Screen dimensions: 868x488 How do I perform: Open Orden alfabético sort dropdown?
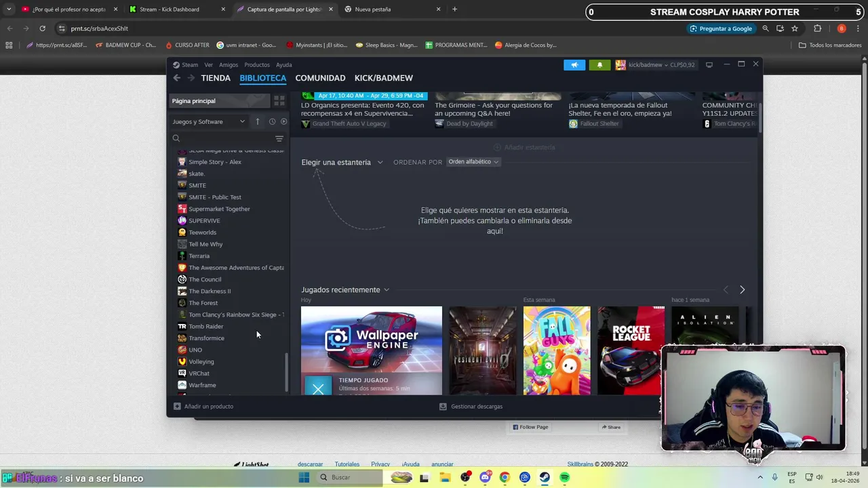473,162
